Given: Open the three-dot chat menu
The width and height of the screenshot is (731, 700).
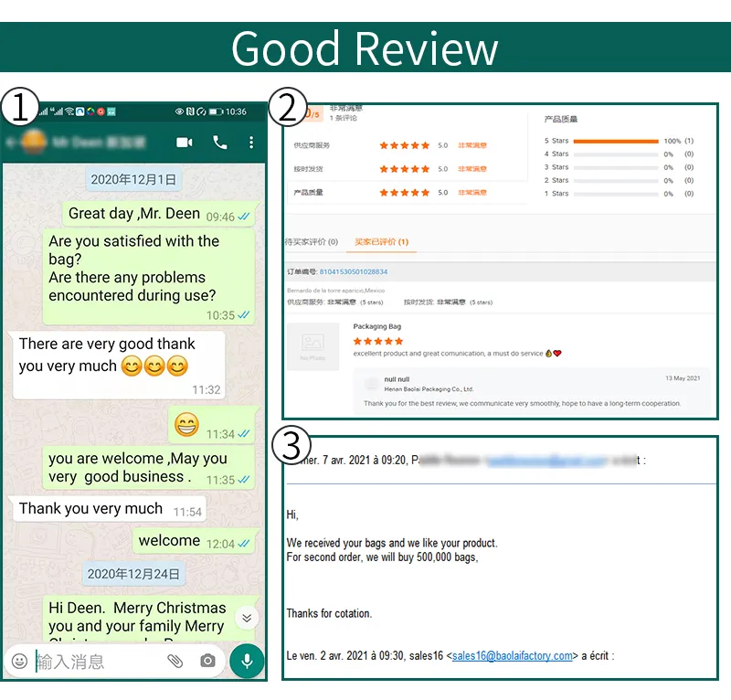Looking at the screenshot, I should pyautogui.click(x=251, y=143).
